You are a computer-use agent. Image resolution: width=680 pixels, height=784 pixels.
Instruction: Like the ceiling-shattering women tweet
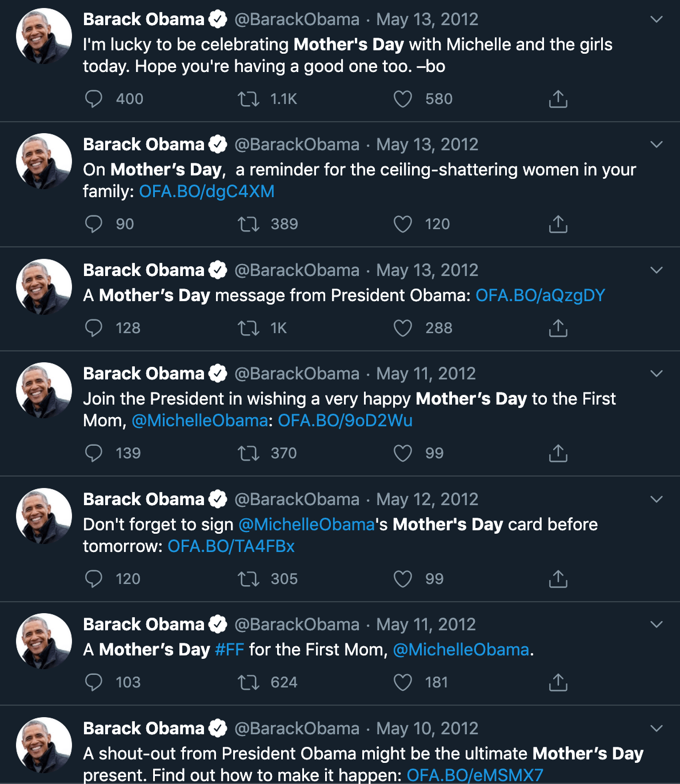pos(402,224)
